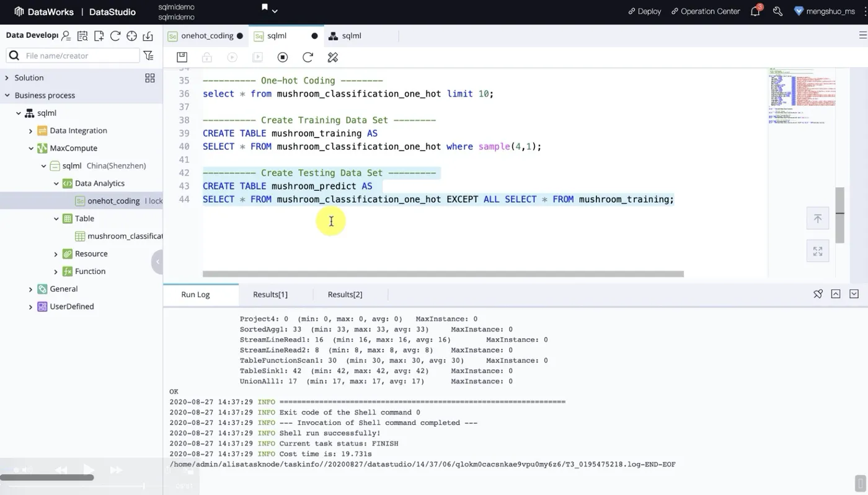The height and width of the screenshot is (495, 868).
Task: Click the Run icon in editor toolbar
Action: 232,57
